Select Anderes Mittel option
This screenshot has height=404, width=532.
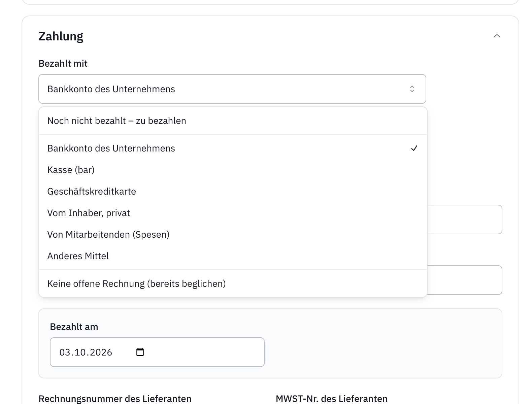(233, 256)
